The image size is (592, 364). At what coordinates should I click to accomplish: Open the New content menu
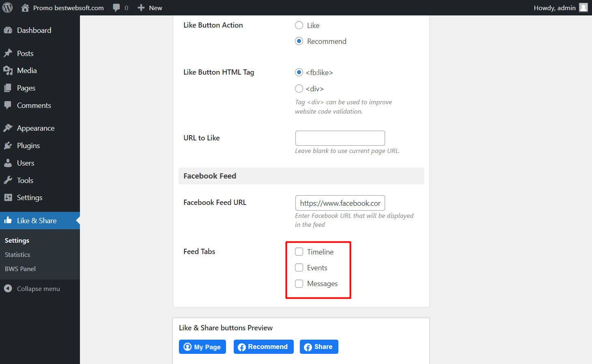(x=155, y=8)
